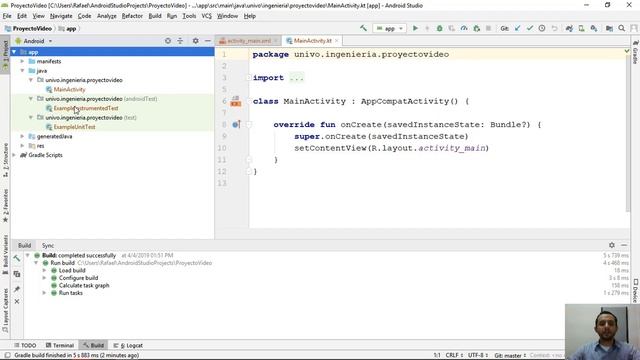640x360 pixels.
Task: Expand the Configure build step
Action: (x=44, y=278)
